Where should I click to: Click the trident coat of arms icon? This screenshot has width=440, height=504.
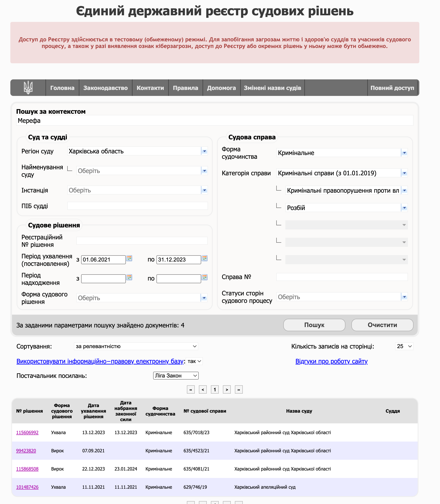pos(28,88)
